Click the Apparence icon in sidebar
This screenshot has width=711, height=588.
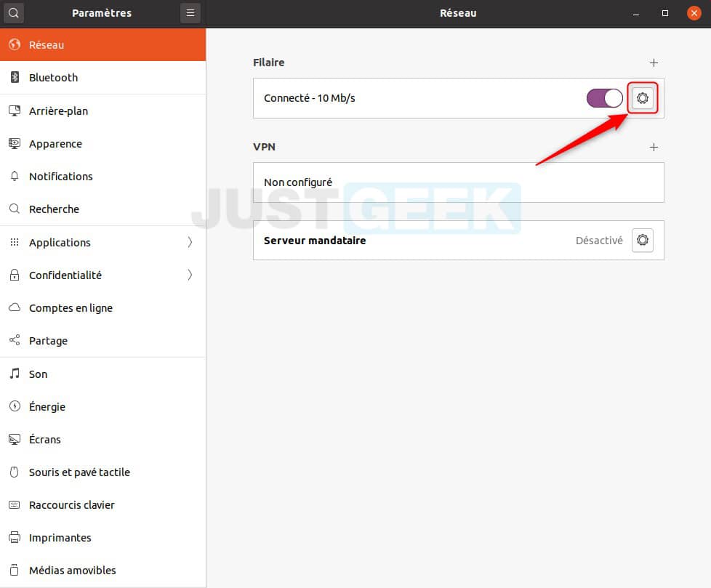15,143
